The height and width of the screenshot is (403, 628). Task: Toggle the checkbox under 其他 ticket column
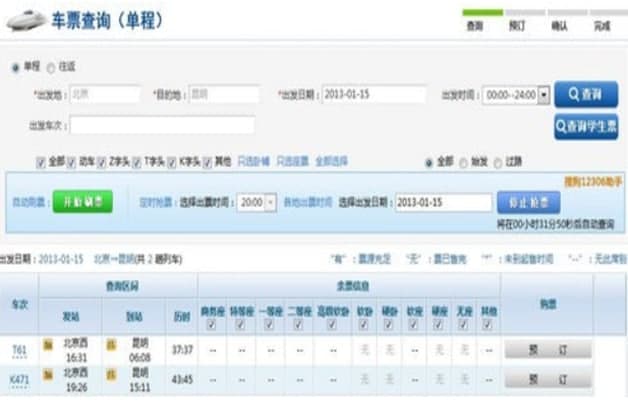coord(487,324)
